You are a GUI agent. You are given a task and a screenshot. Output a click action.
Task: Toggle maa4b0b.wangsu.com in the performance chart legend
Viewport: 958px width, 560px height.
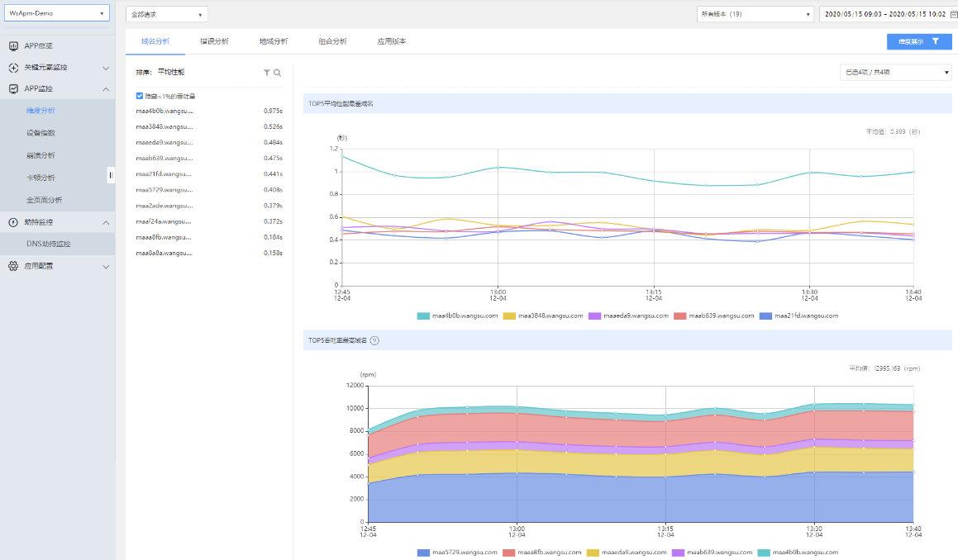(x=457, y=316)
